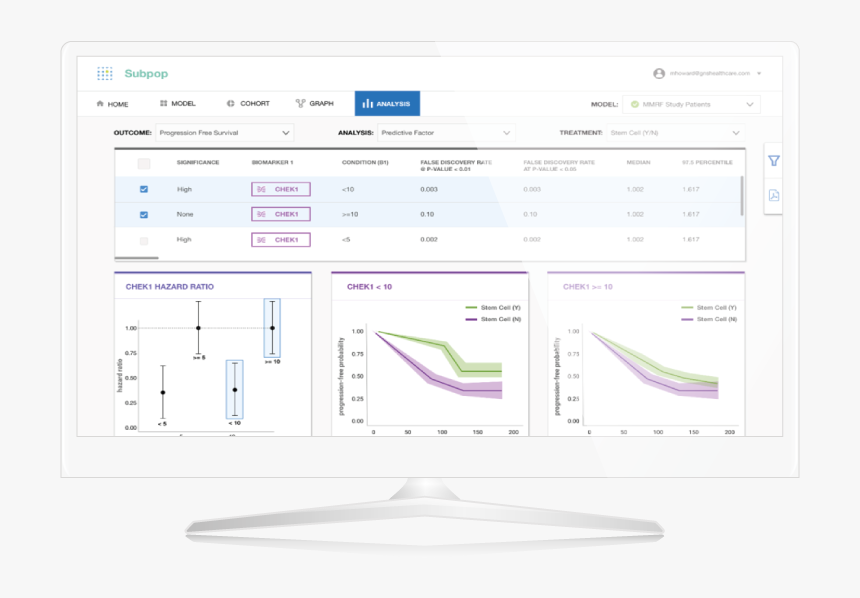
Task: Click the Graph node icon
Action: pos(300,103)
